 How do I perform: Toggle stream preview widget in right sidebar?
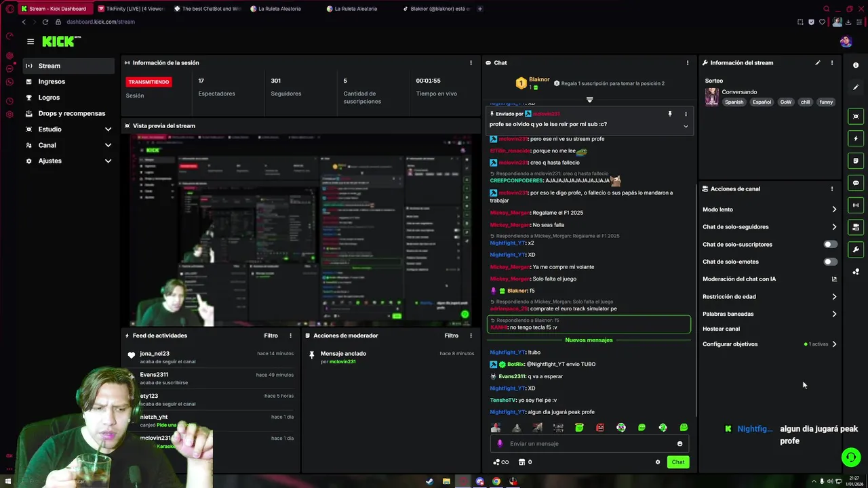[x=856, y=117]
